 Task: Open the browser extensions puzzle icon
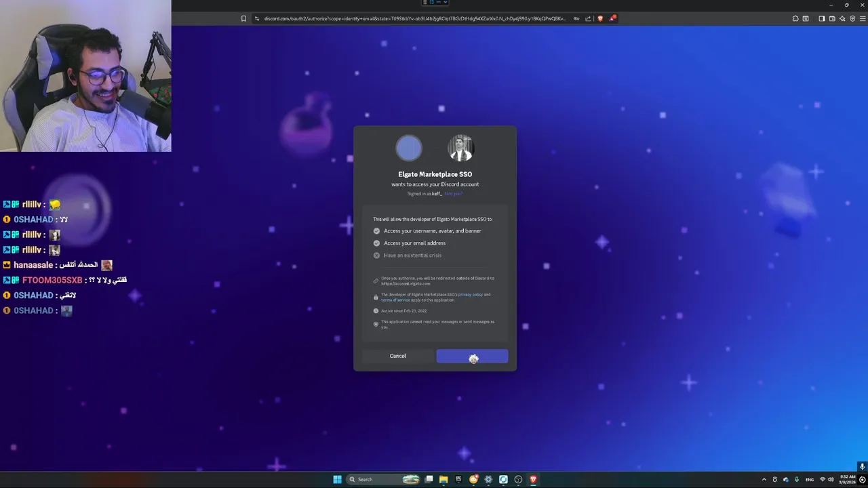[x=795, y=18]
